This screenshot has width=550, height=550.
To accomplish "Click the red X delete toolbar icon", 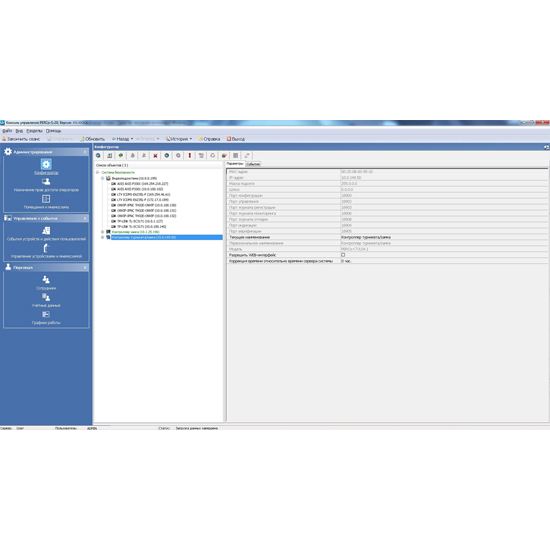I will 155,156.
